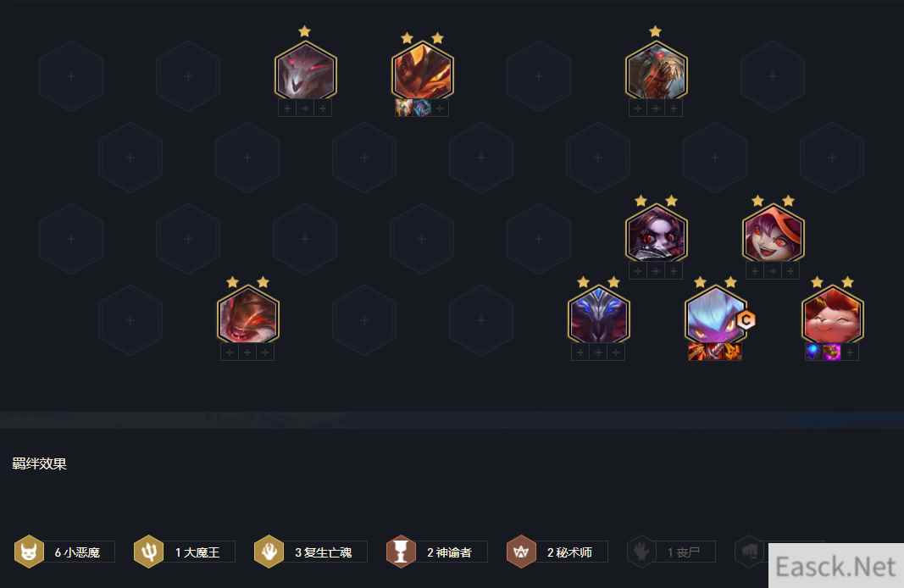This screenshot has width=904, height=588.
Task: Click the orange C carry badge
Action: coord(746,320)
